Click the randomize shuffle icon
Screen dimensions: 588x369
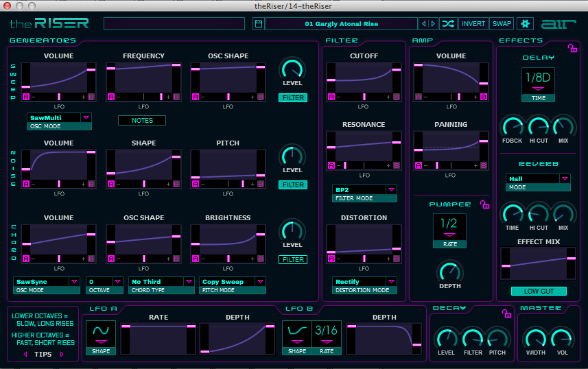tap(449, 24)
